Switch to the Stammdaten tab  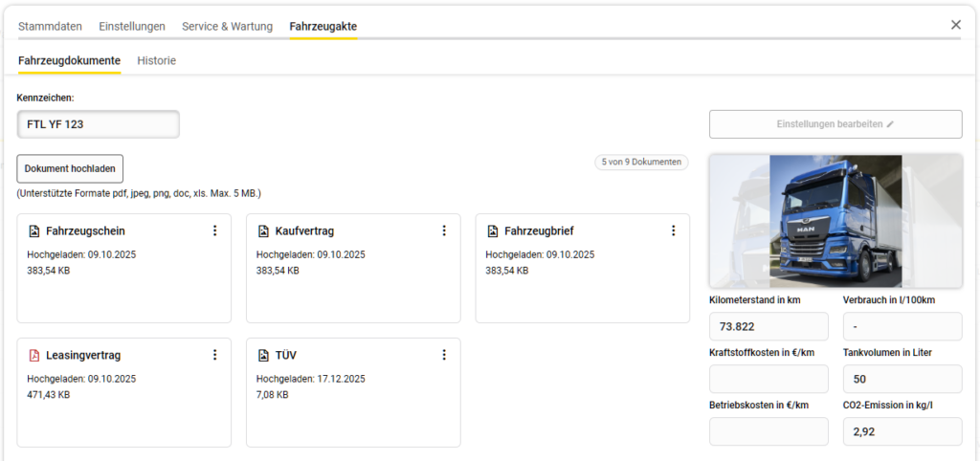[50, 26]
